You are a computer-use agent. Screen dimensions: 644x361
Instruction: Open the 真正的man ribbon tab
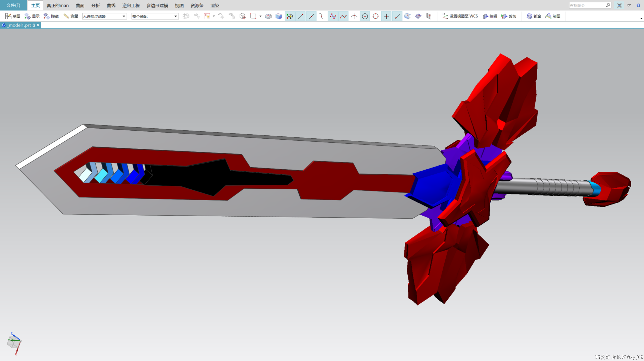[x=58, y=5]
